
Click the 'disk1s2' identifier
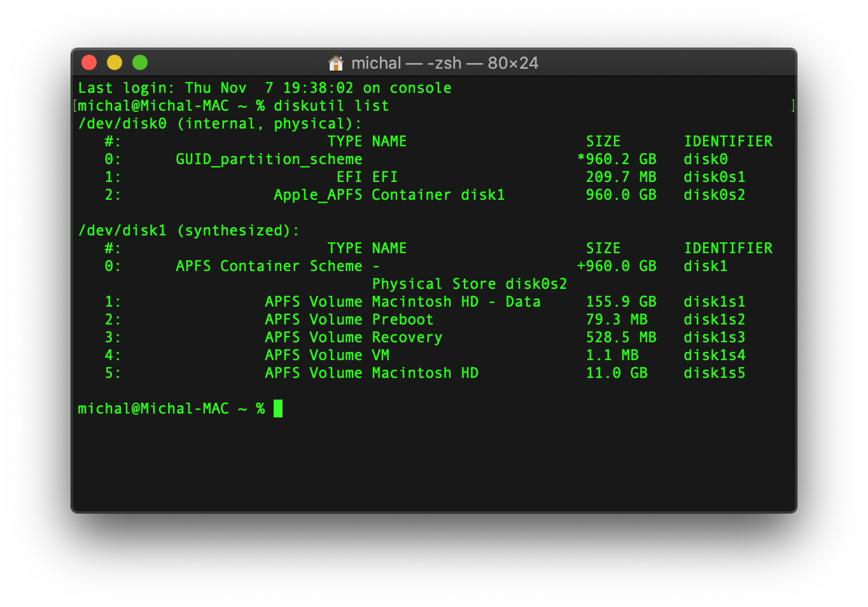pyautogui.click(x=715, y=319)
